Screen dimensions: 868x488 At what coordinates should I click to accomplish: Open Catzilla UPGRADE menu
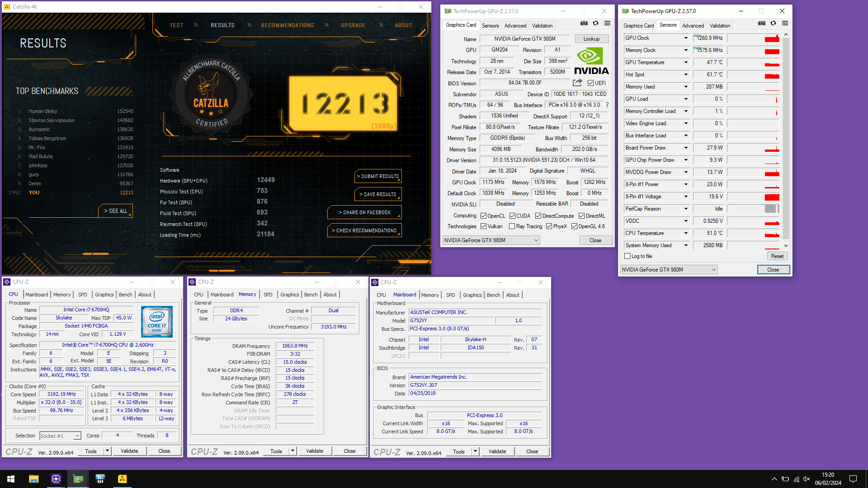353,25
